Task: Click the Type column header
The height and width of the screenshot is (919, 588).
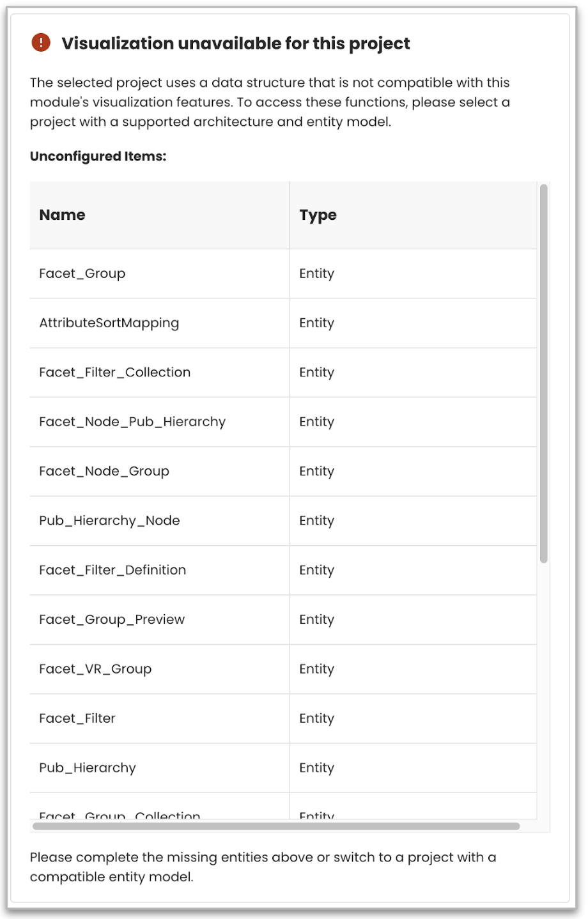Action: pyautogui.click(x=318, y=215)
